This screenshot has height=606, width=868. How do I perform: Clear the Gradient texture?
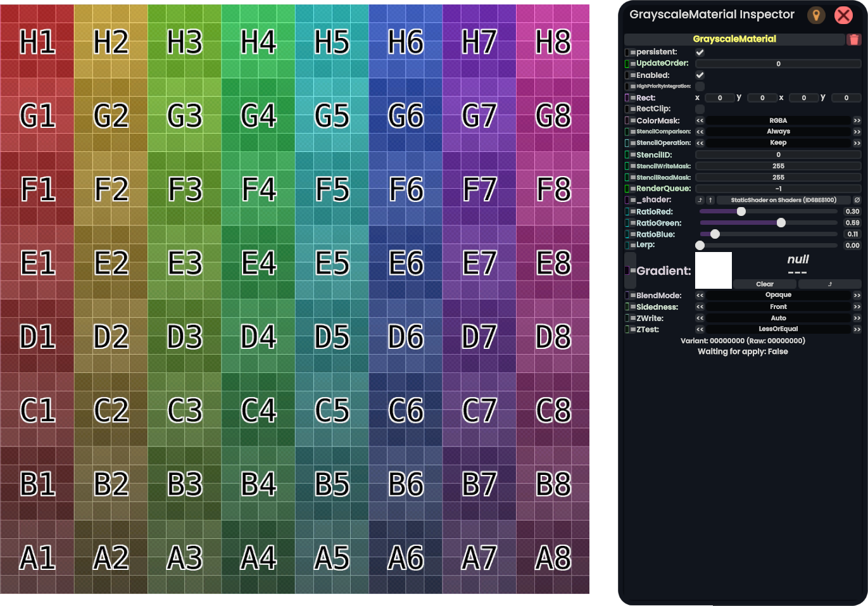(764, 284)
